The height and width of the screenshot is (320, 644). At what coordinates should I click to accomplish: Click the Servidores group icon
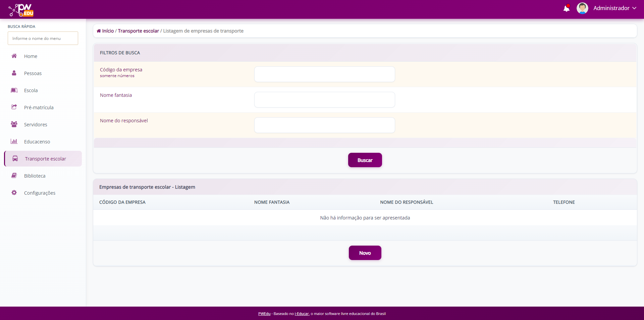(14, 124)
